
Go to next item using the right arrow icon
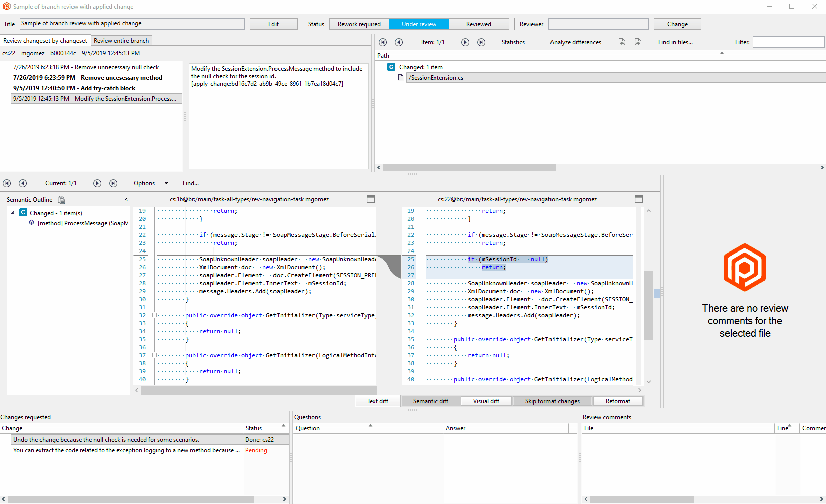coord(465,42)
